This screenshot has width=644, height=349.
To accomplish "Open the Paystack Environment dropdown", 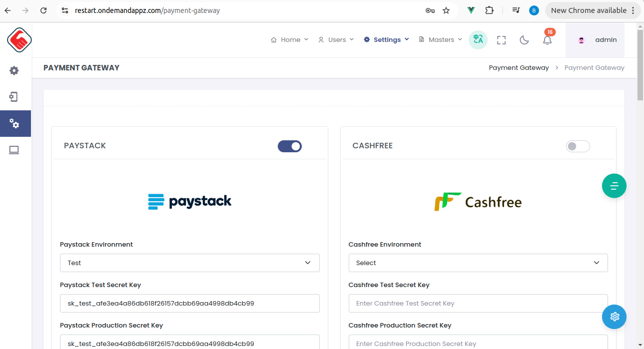I will click(x=189, y=263).
